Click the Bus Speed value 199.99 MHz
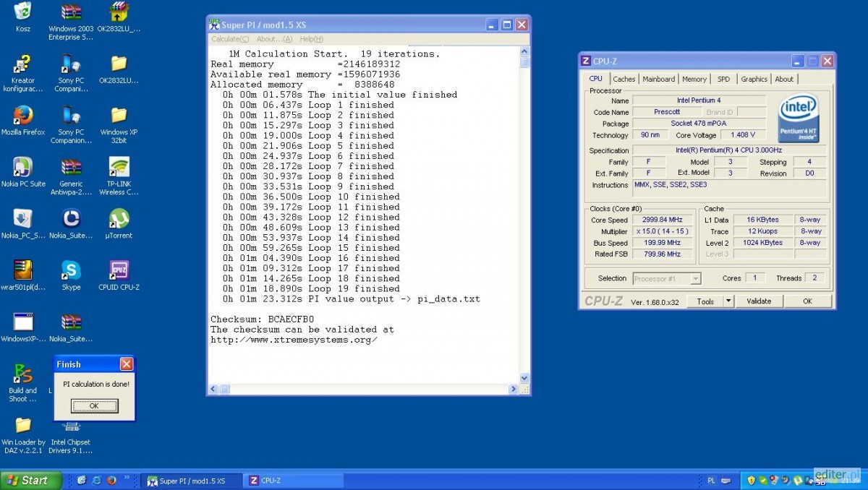 click(x=661, y=243)
